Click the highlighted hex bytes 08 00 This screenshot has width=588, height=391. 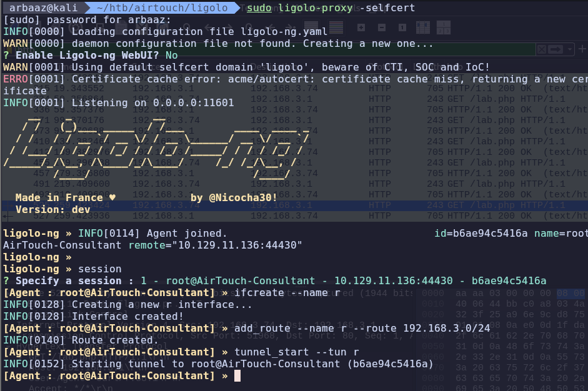pyautogui.click(x=562, y=292)
